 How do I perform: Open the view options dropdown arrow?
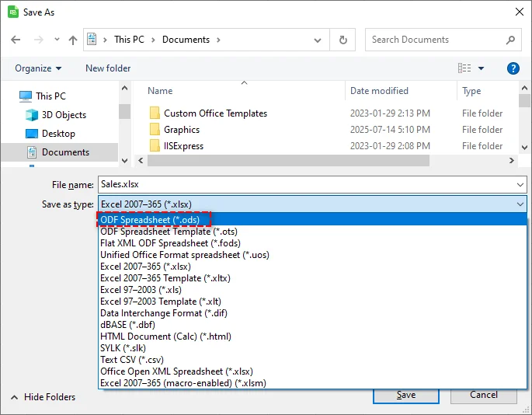[x=481, y=68]
